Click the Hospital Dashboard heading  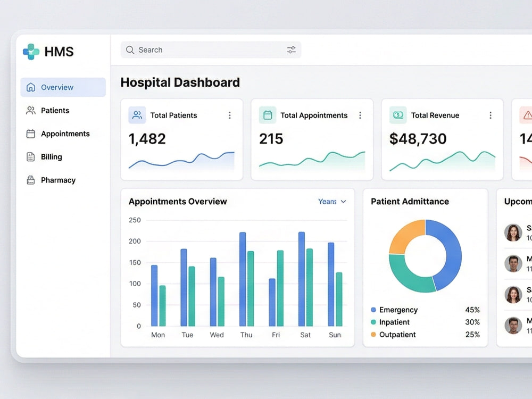coord(180,82)
